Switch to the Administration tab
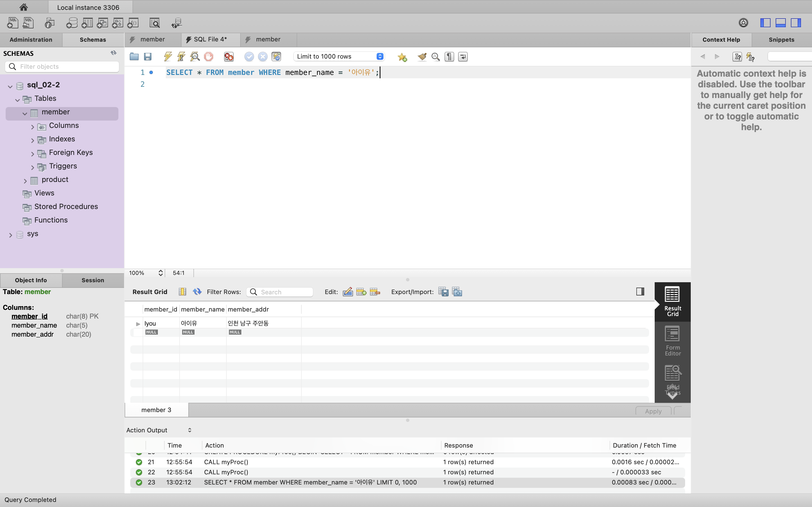 31,39
